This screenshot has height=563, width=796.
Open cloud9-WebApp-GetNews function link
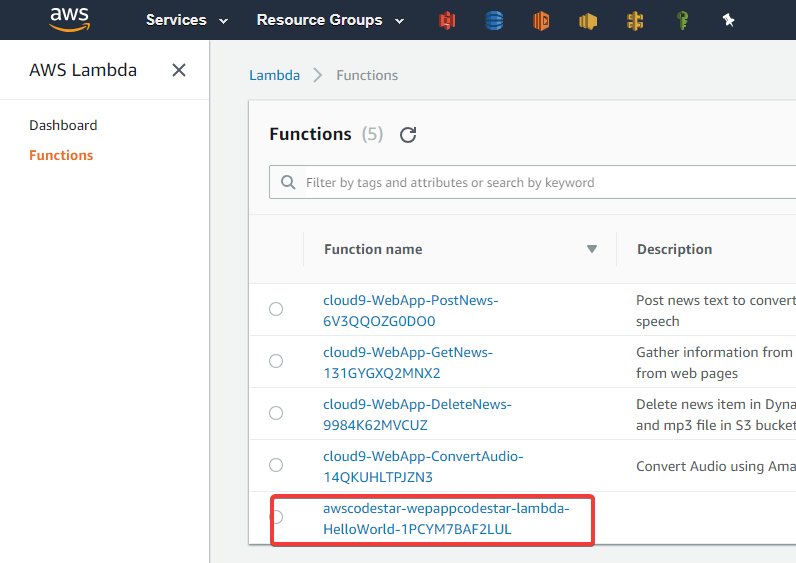point(408,362)
